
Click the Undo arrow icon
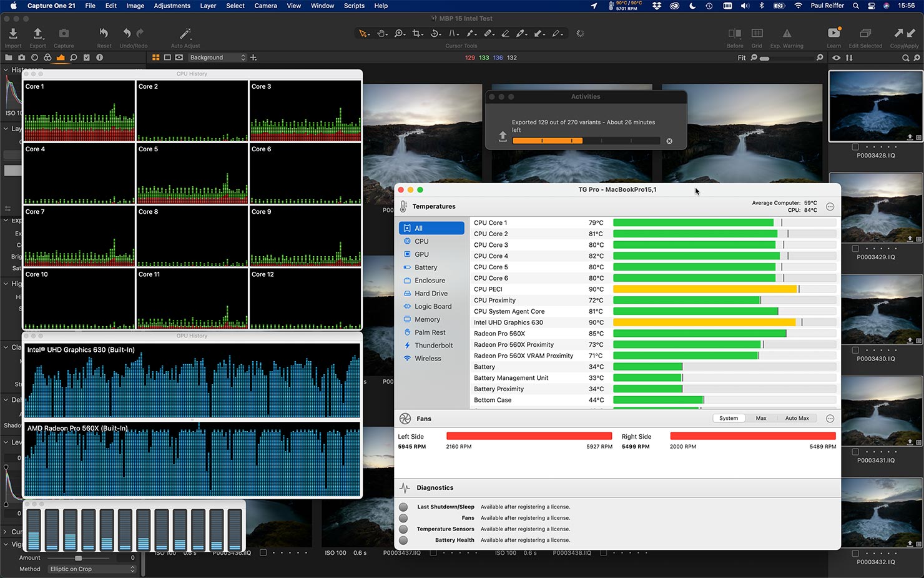(127, 33)
